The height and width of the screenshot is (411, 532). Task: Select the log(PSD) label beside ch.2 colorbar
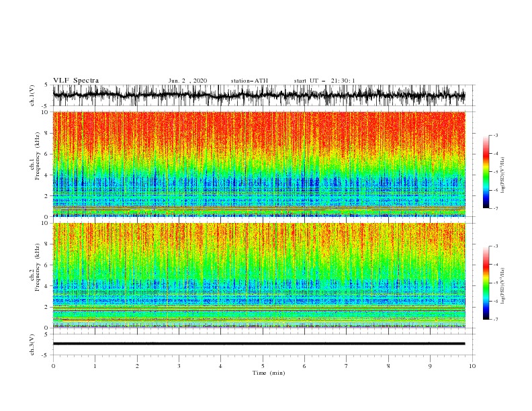[x=503, y=286]
